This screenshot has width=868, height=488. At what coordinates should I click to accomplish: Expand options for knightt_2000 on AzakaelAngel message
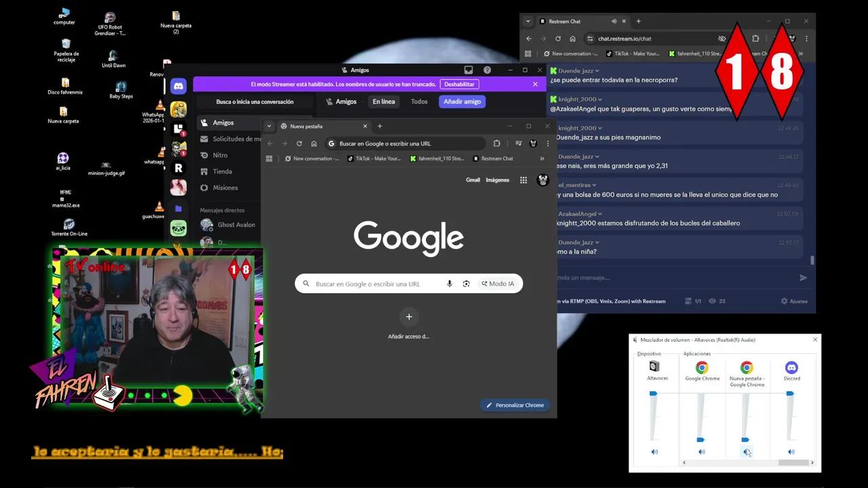click(601, 99)
